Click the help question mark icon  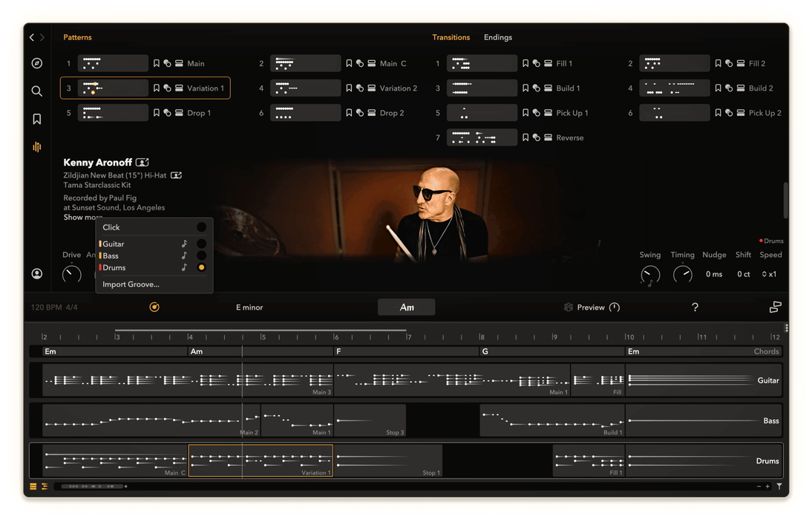695,308
